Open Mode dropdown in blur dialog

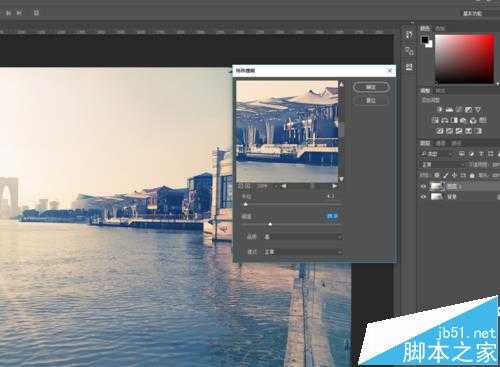(303, 252)
